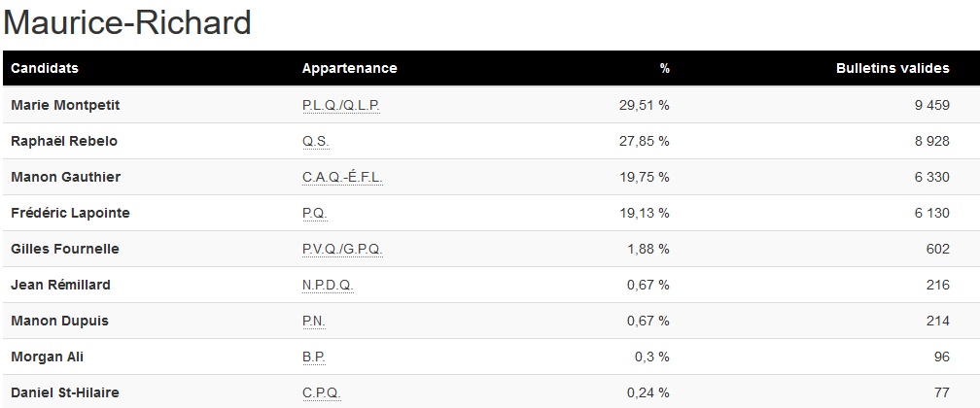Click the 9 459 vote count
The width and height of the screenshot is (980, 408).
coord(931,105)
